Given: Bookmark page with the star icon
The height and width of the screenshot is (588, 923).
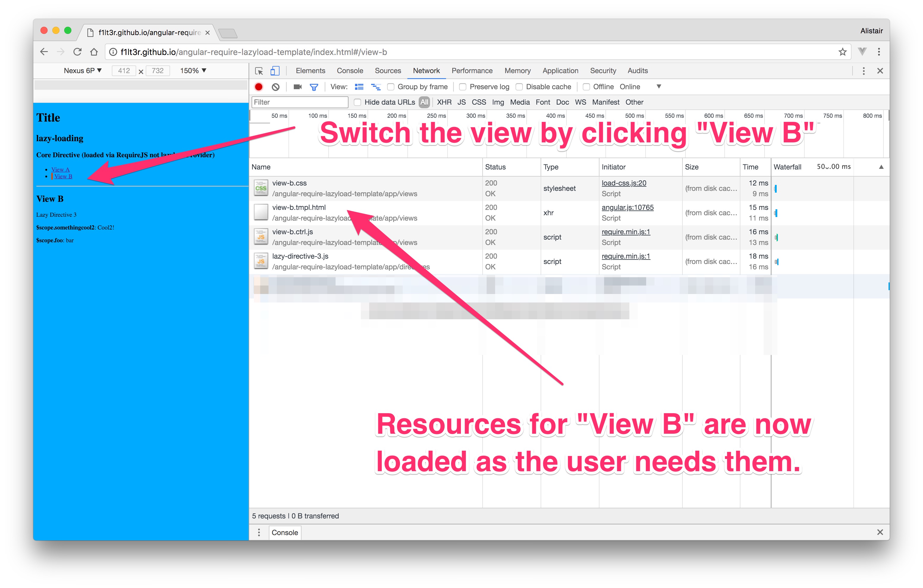Looking at the screenshot, I should coord(842,52).
